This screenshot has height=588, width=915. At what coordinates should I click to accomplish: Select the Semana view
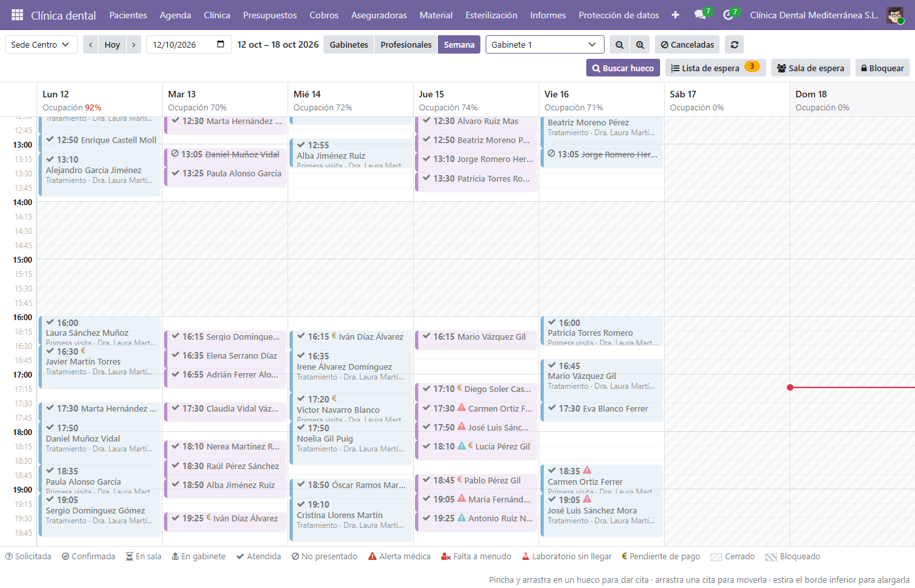click(x=459, y=44)
